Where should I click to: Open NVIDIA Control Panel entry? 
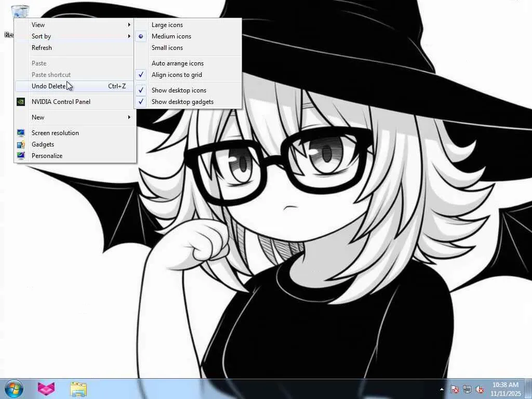75,102
